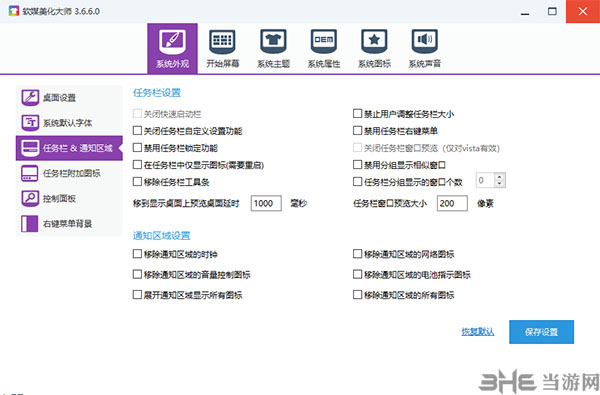Select 桌面设置 in the sidebar
The width and height of the screenshot is (600, 395).
(69, 98)
